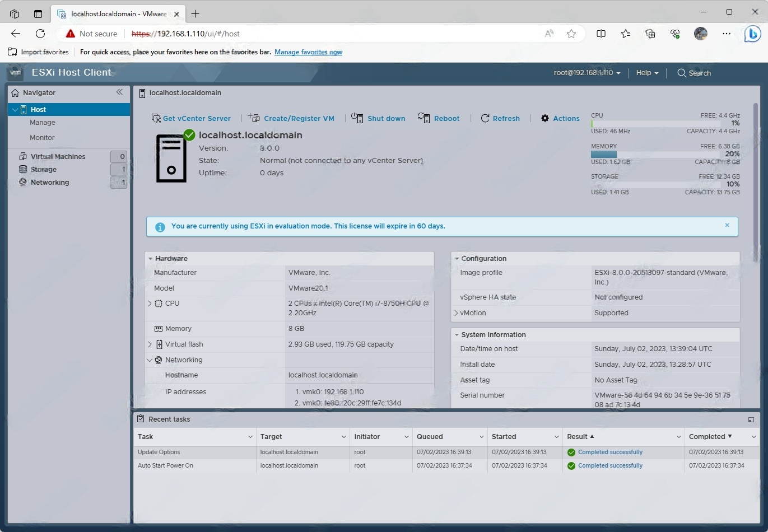Click the Manage favorites now link

pyautogui.click(x=308, y=52)
